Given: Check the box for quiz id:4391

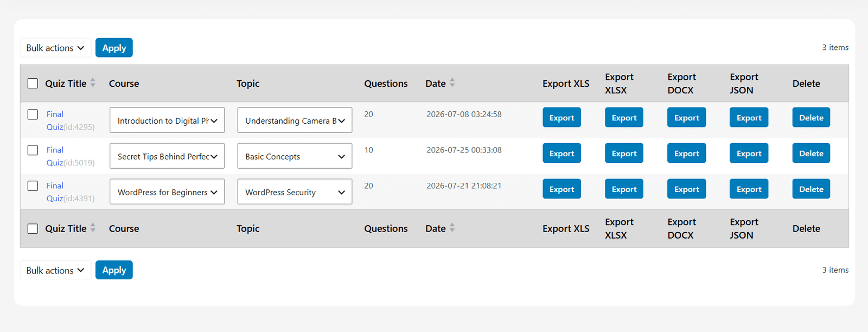Looking at the screenshot, I should click(33, 186).
